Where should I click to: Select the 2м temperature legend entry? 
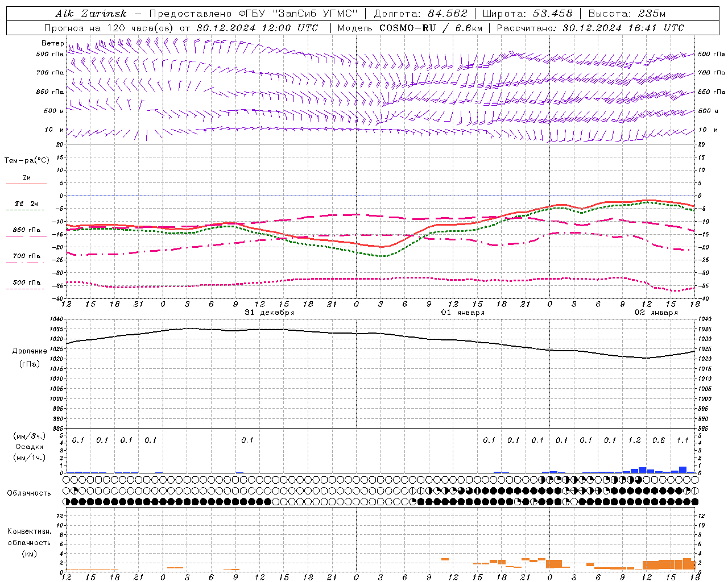pos(27,177)
